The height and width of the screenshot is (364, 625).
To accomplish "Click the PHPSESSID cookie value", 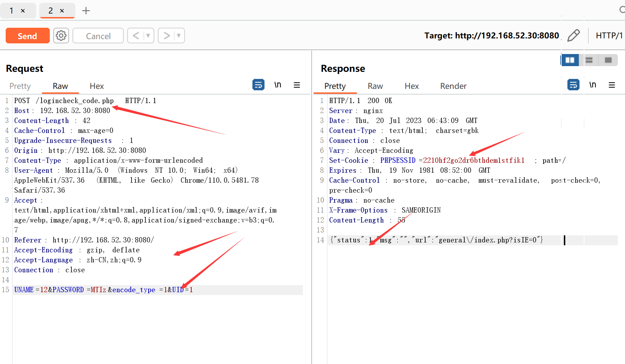I will (x=474, y=160).
